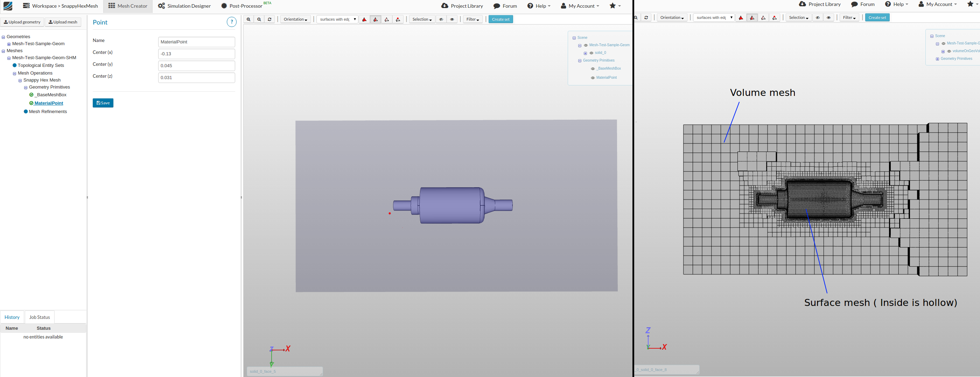
Task: Open Orientation dropdown in geometry viewer
Action: [295, 19]
